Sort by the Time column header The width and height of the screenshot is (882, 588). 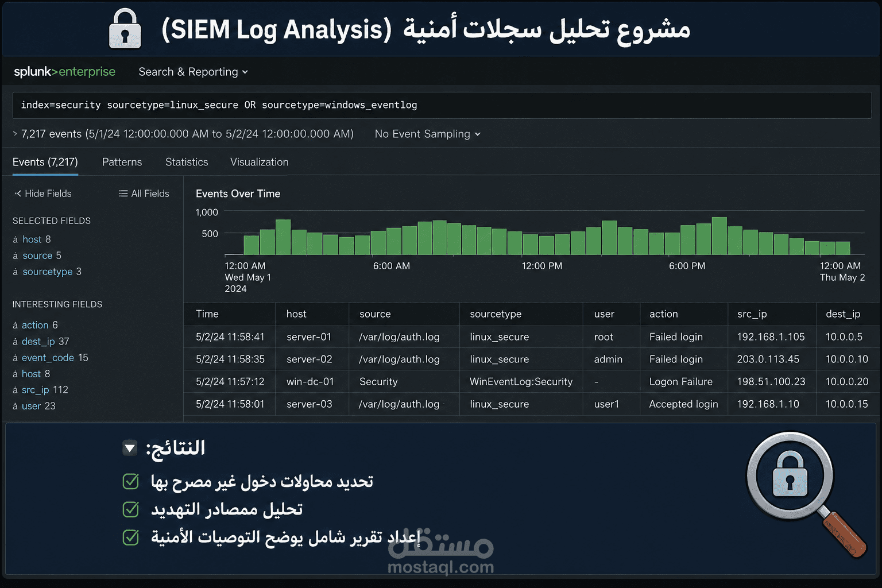click(207, 314)
